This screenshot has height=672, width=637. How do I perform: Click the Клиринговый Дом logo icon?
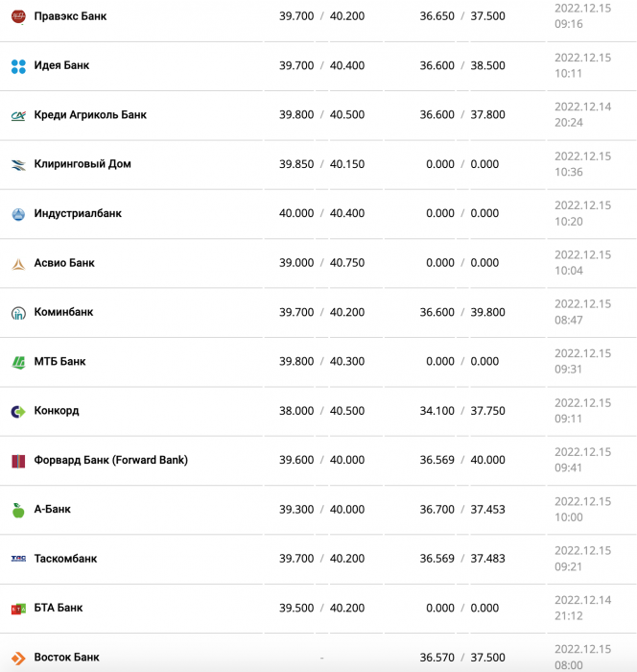[18, 164]
